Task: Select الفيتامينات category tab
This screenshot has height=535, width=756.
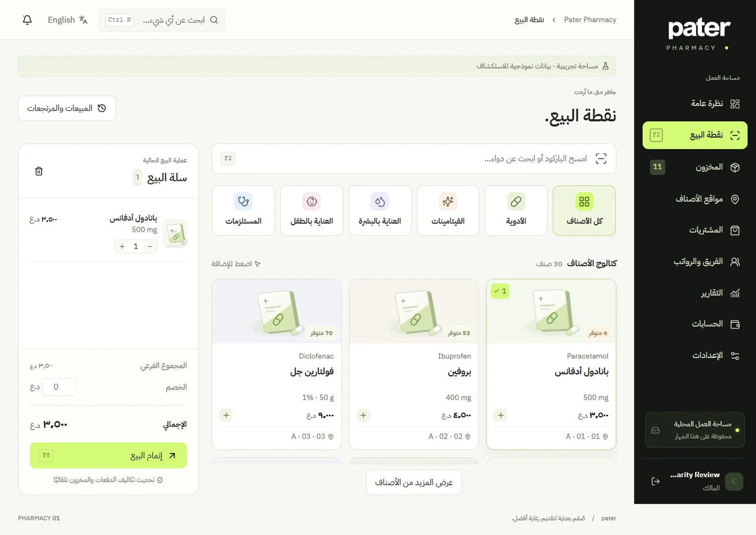Action: point(448,211)
